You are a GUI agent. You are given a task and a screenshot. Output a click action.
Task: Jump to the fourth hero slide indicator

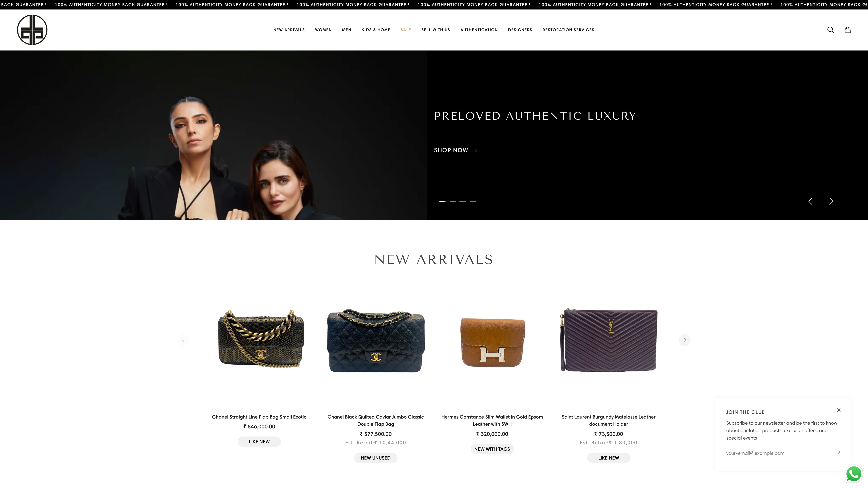coord(473,201)
